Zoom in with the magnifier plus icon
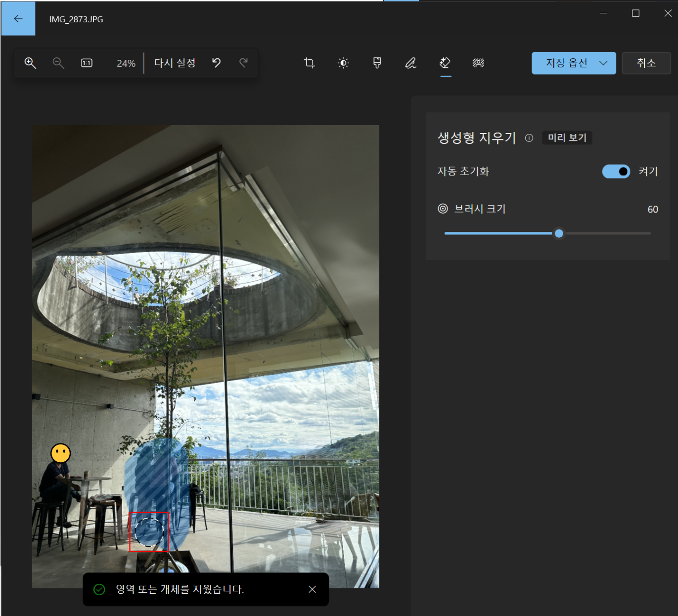Screen dimensions: 678x616 30,63
